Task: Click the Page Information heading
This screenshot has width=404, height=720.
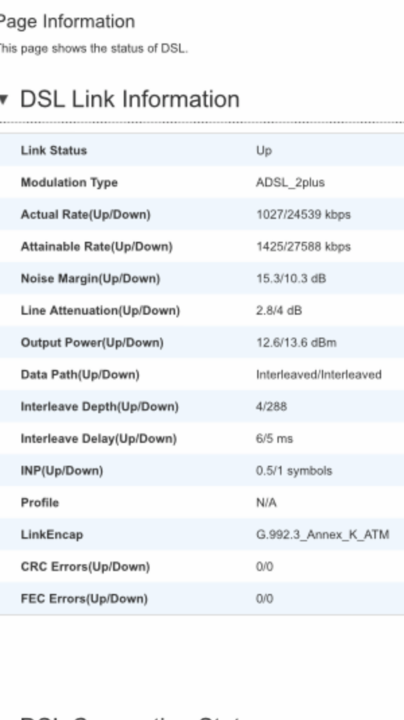Action: (67, 22)
